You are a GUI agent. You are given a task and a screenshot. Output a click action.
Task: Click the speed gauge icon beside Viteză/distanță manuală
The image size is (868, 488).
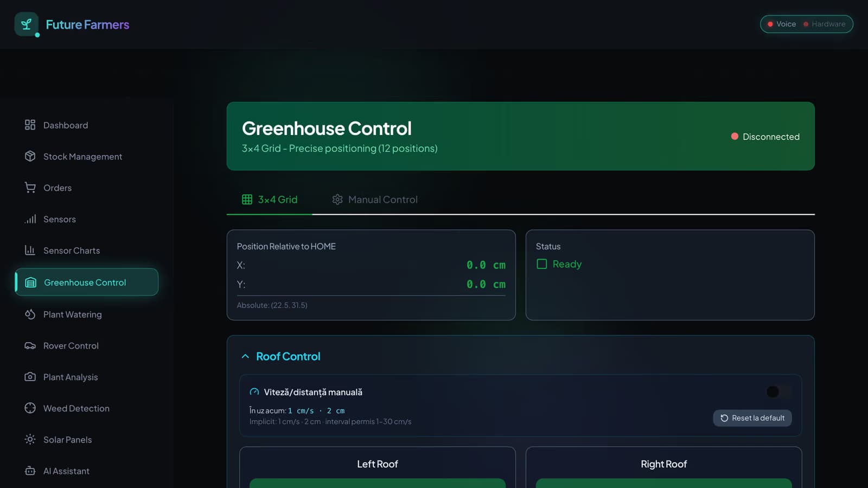tap(254, 392)
